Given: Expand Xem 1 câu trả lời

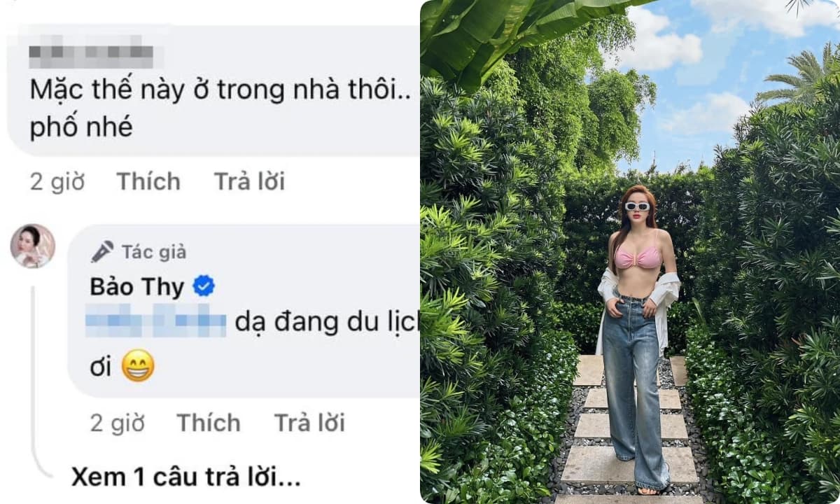Looking at the screenshot, I should point(186,477).
